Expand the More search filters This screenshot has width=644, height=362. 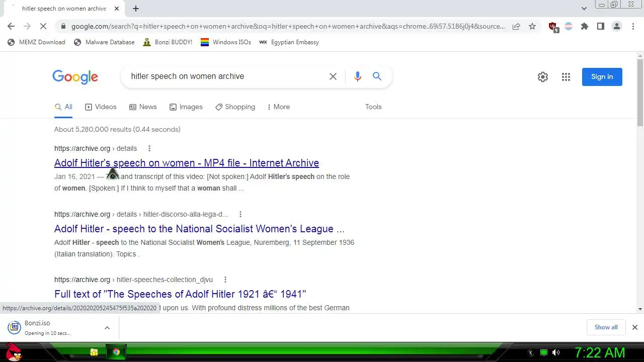coord(279,107)
